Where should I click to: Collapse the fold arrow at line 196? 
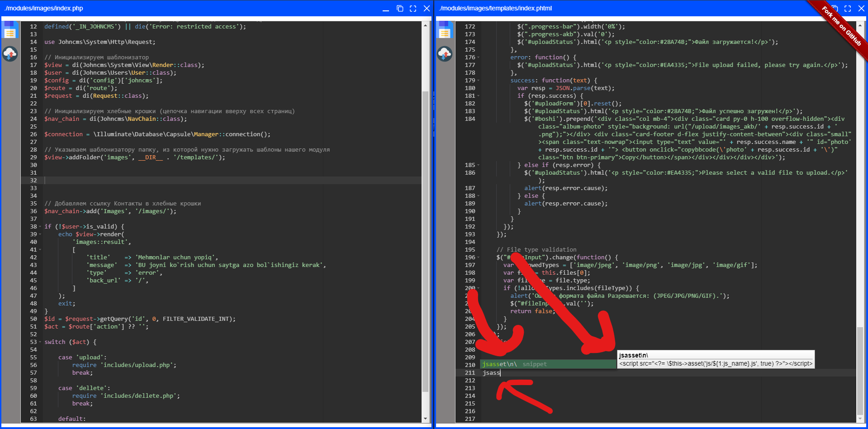click(x=479, y=257)
